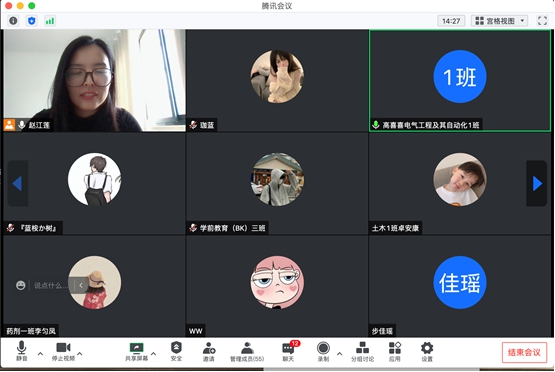
Task: Expand audio options arrow beside mute
Action: pos(40,353)
